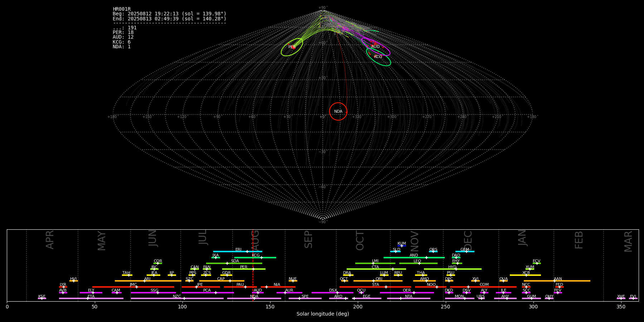Select the NDA pink timeline bar
The height and width of the screenshot is (322, 644).
point(254,298)
